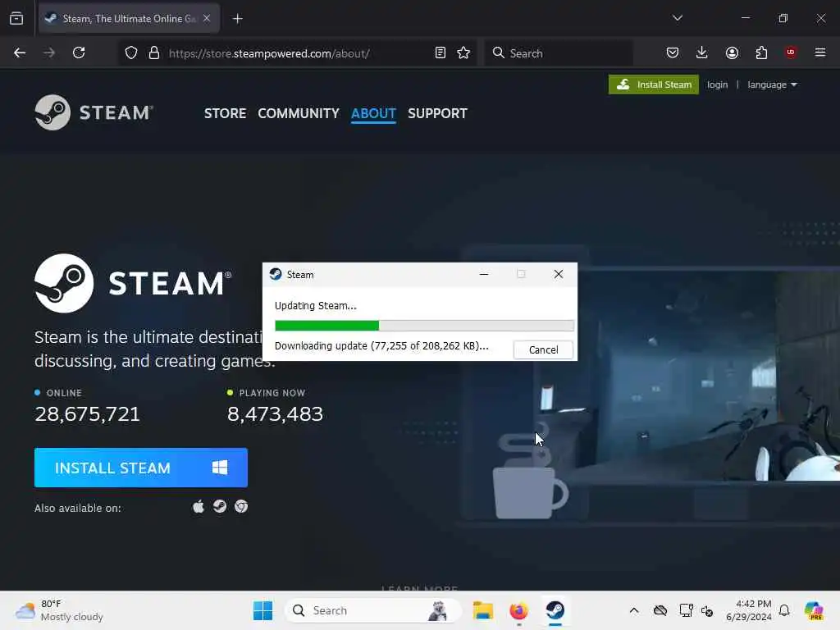Viewport: 840px width, 630px height.
Task: Click the Steam taskbar icon
Action: coord(555,610)
